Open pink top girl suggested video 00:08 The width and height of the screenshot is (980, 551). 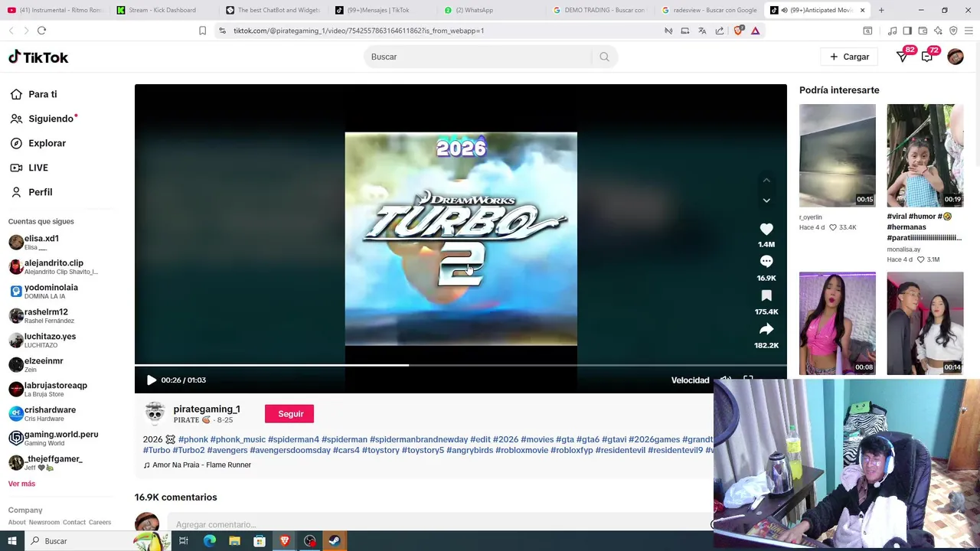pos(837,323)
